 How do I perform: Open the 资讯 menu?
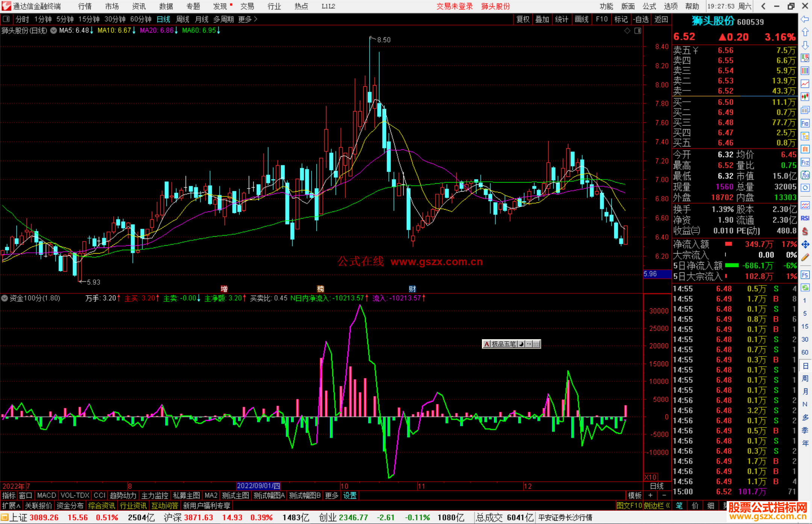139,6
